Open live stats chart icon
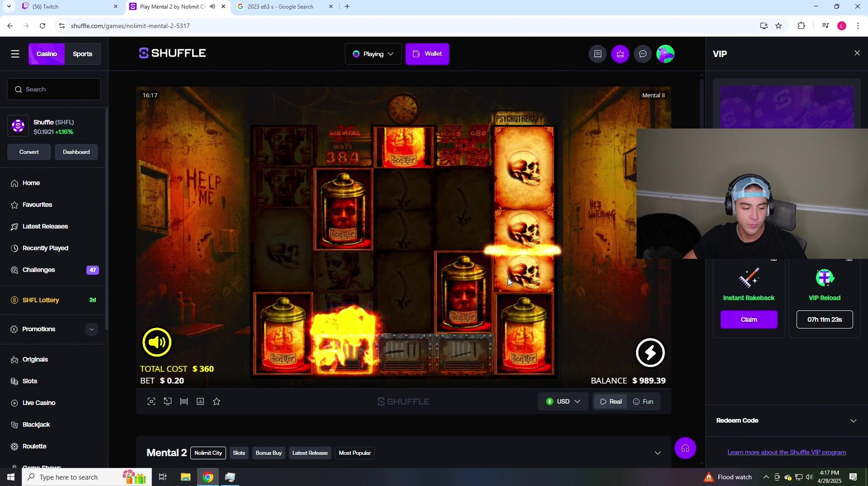 (200, 402)
